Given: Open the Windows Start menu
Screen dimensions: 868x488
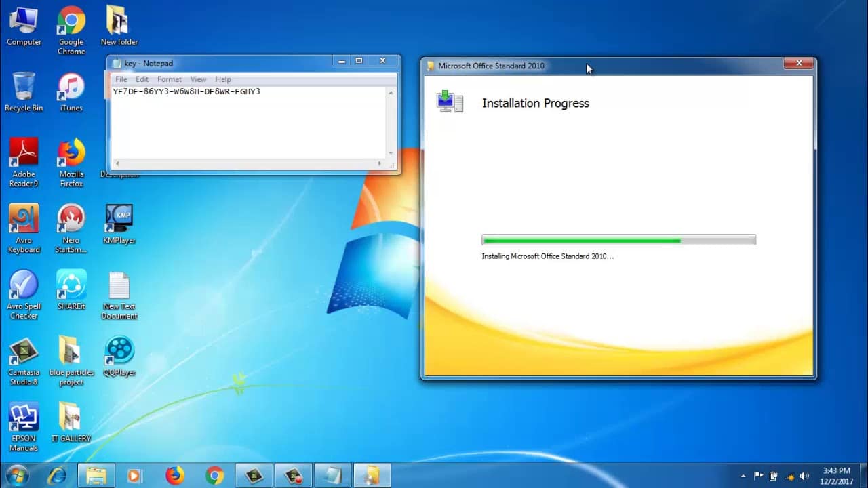Looking at the screenshot, I should tap(16, 475).
